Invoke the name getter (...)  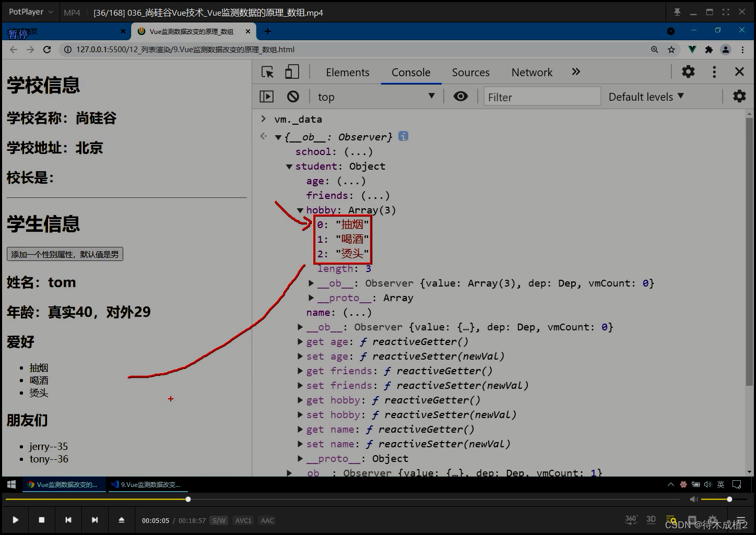coord(357,313)
